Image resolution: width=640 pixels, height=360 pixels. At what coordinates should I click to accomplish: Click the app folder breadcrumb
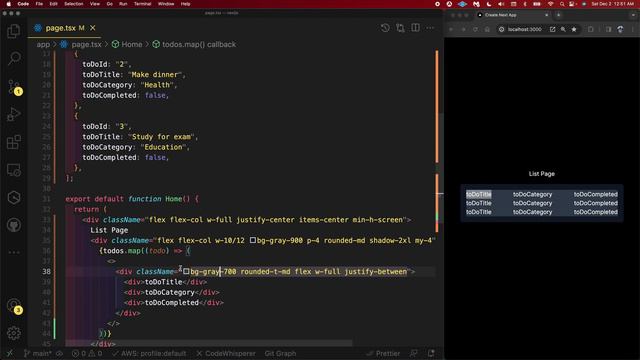click(43, 44)
